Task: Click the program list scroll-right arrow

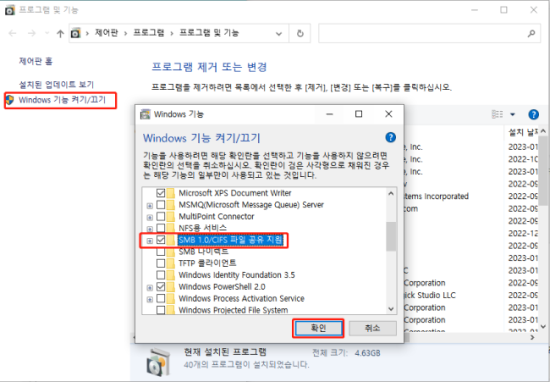Action: [533, 337]
